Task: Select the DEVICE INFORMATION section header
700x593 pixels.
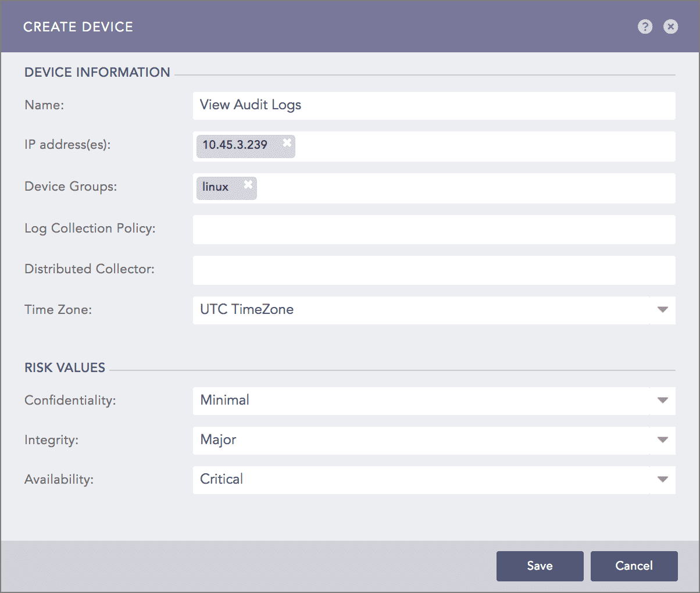Action: 97,72
